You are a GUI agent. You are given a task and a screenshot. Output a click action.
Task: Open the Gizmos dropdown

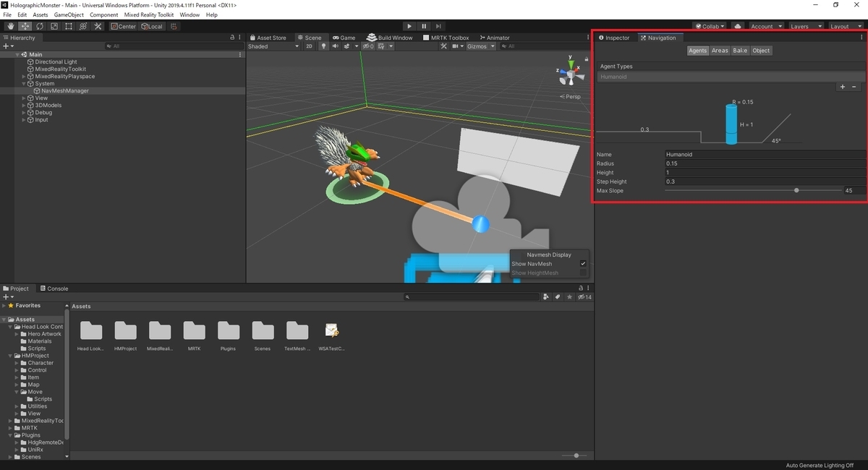(481, 46)
